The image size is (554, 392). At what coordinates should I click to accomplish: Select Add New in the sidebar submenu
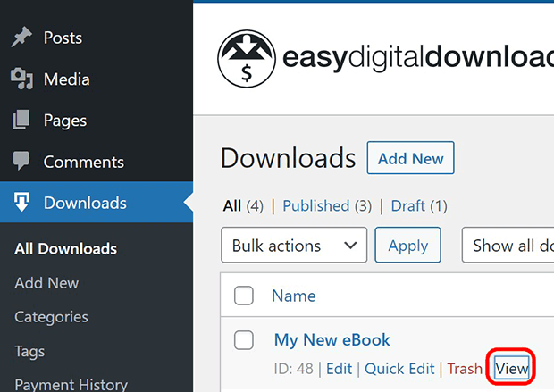46,283
